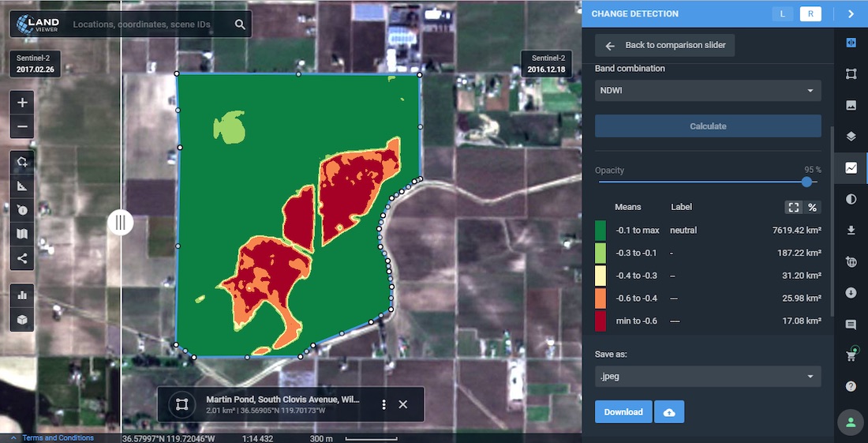Open the scene image sidebar icon
This screenshot has width=868, height=443.
851,105
